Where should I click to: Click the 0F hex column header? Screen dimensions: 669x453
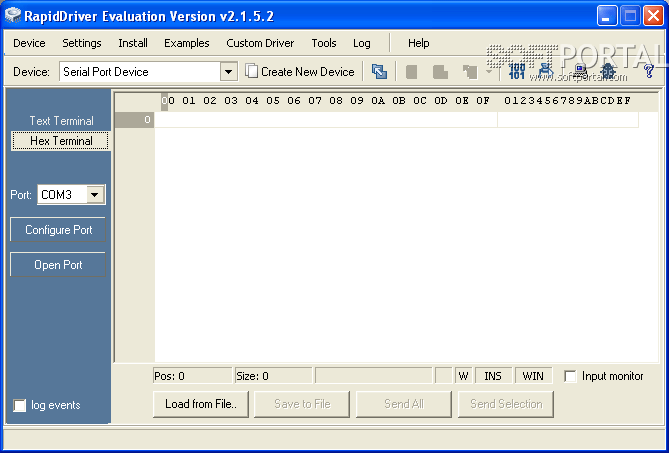tap(483, 101)
